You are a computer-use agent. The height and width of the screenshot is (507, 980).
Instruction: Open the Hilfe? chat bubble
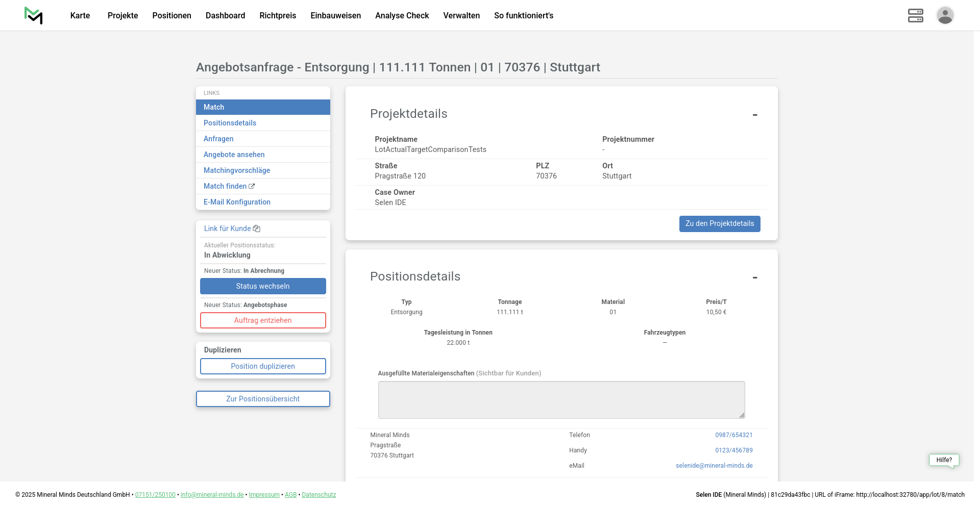pyautogui.click(x=944, y=460)
